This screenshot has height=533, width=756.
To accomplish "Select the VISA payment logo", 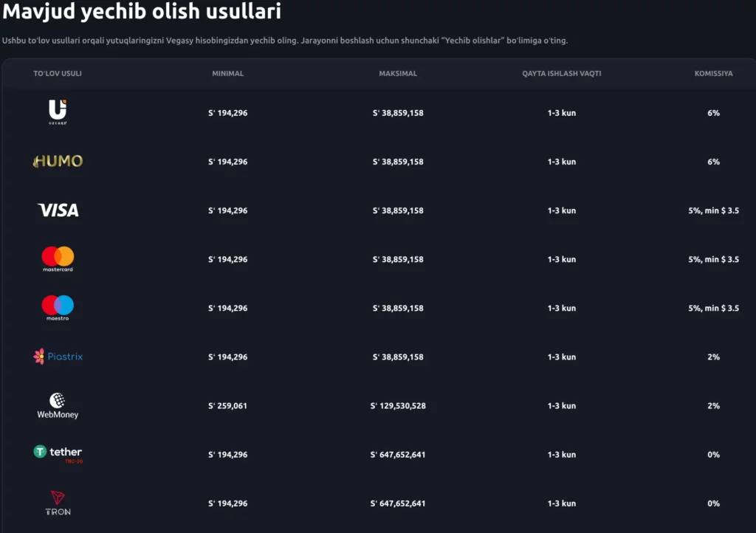I will click(57, 210).
